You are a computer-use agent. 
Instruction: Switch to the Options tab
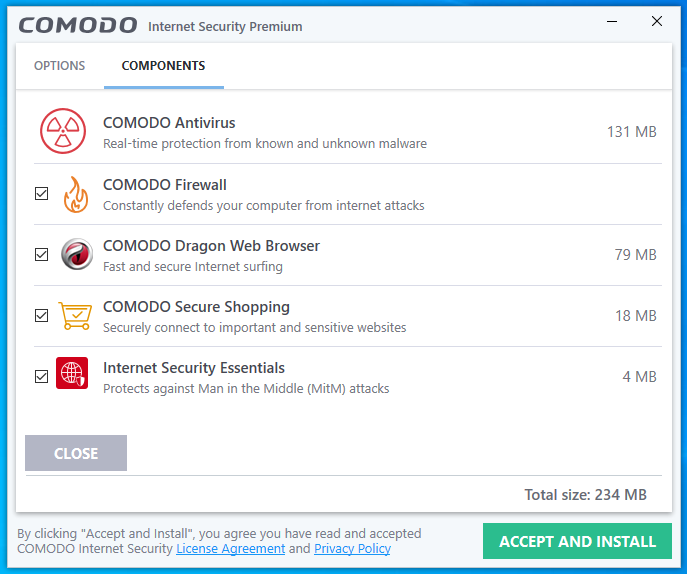60,66
